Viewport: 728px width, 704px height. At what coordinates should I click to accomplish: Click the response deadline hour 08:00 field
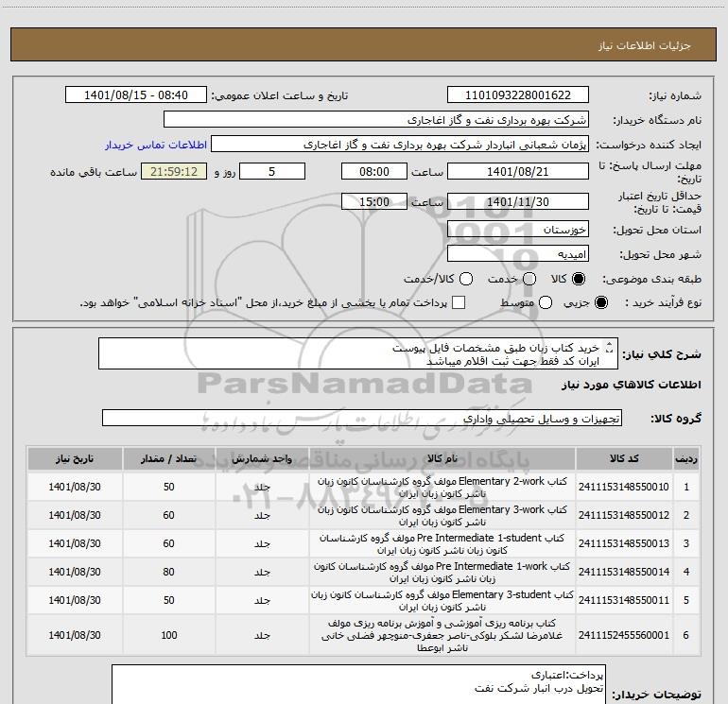[374, 171]
